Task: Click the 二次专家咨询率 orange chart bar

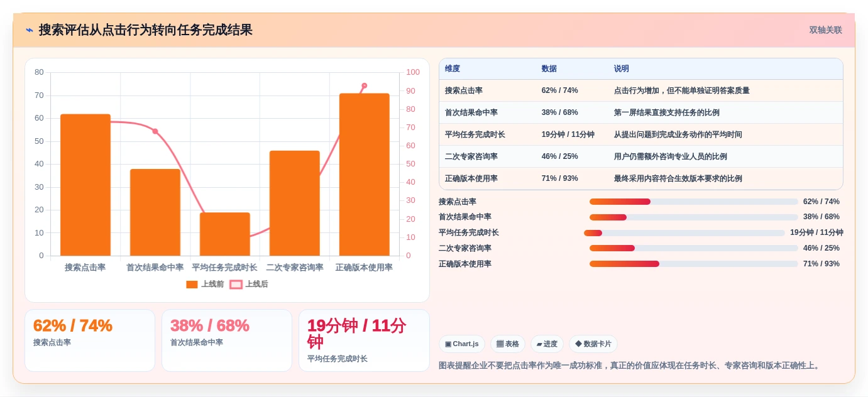Action: pyautogui.click(x=295, y=203)
